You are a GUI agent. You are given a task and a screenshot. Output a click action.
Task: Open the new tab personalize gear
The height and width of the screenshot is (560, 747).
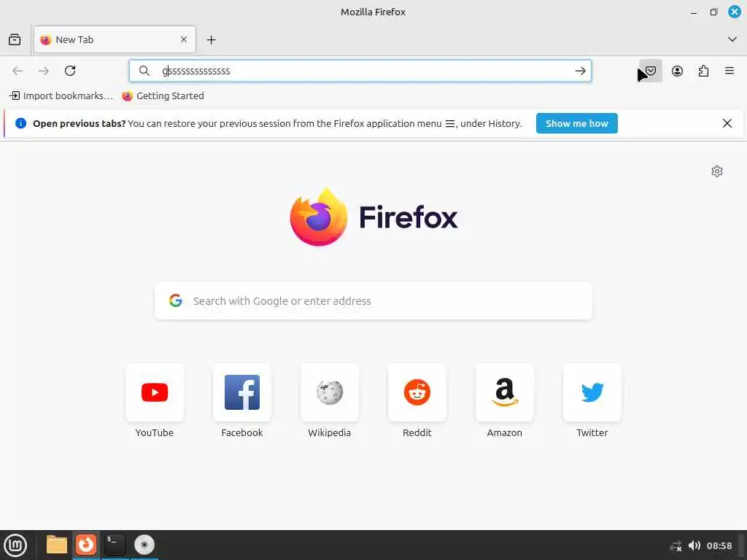click(x=717, y=171)
